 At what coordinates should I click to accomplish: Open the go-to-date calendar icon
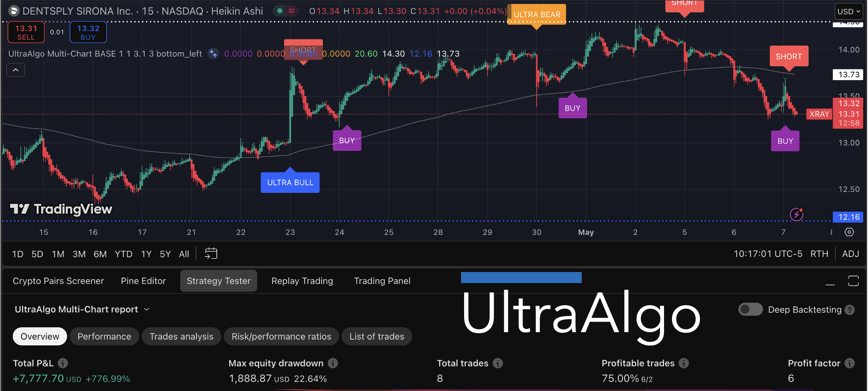click(x=211, y=253)
